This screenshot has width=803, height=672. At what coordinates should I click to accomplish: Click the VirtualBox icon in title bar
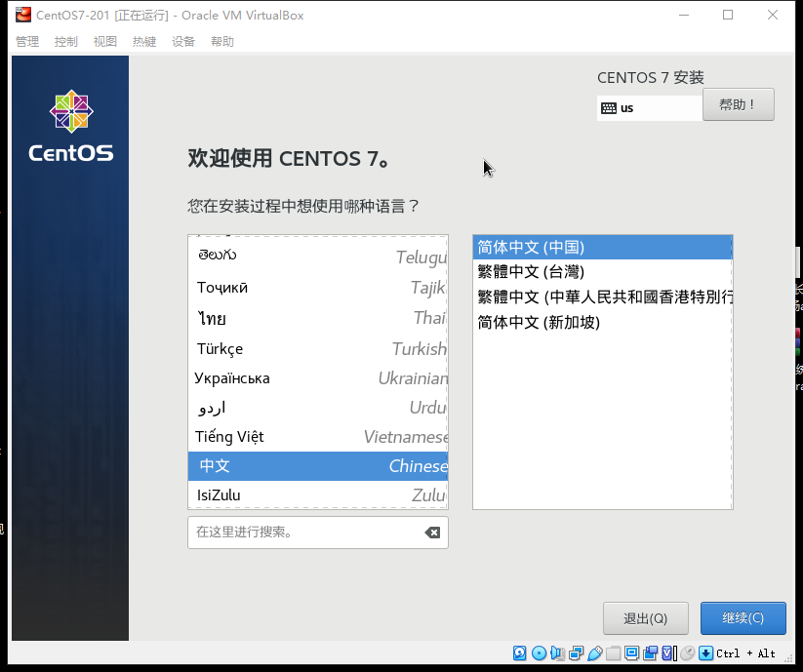tap(22, 16)
